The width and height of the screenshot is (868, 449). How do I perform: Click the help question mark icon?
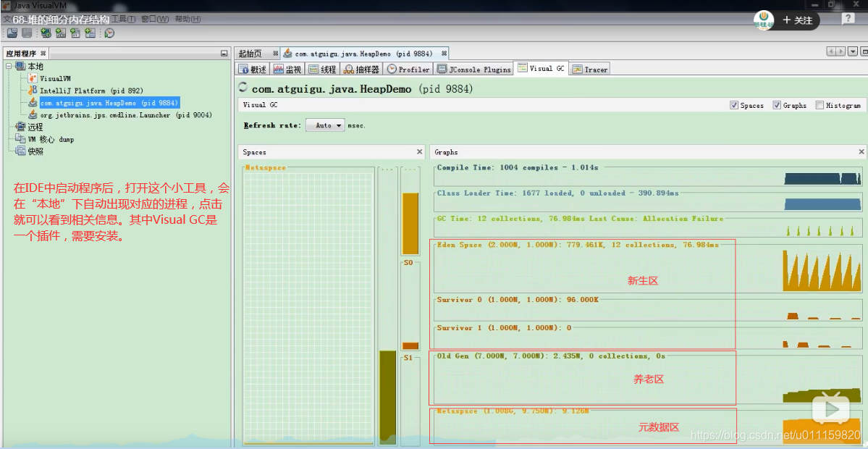848,19
